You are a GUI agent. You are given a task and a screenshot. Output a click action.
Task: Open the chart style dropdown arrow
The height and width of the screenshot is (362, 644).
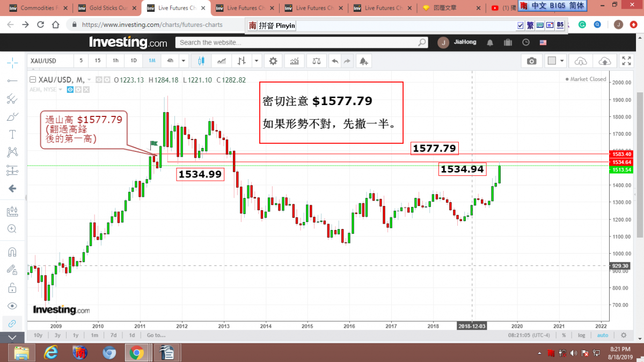pyautogui.click(x=256, y=61)
